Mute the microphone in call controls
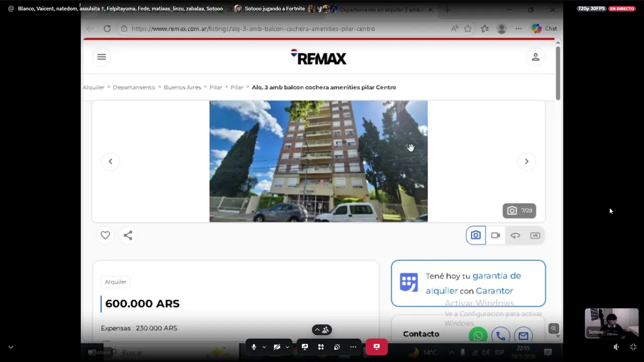This screenshot has height=362, width=644. point(254,347)
